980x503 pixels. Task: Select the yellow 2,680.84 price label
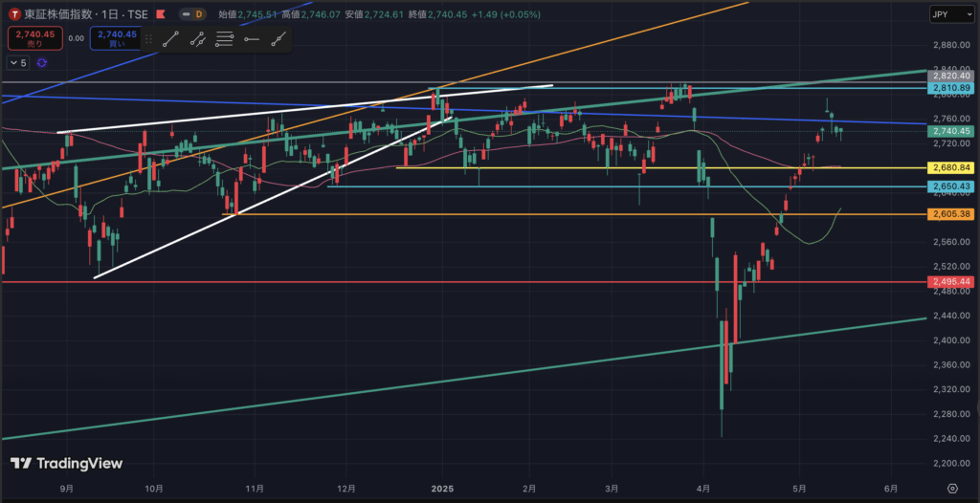click(x=951, y=167)
